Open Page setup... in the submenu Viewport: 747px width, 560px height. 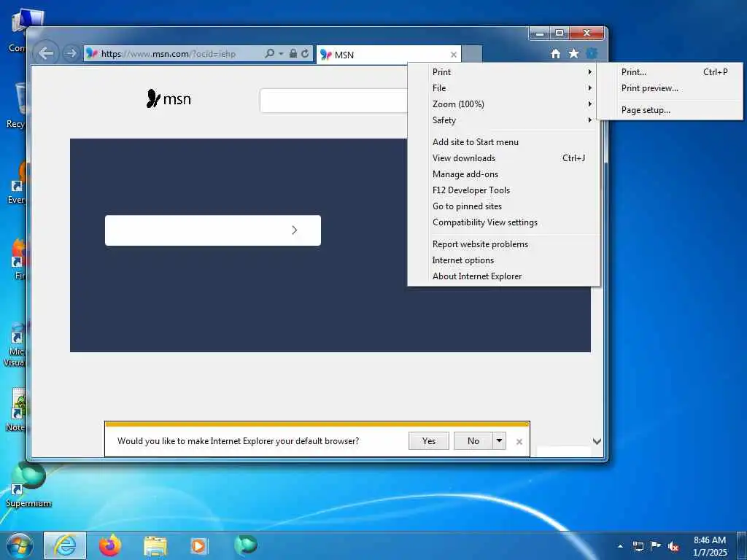(670, 110)
